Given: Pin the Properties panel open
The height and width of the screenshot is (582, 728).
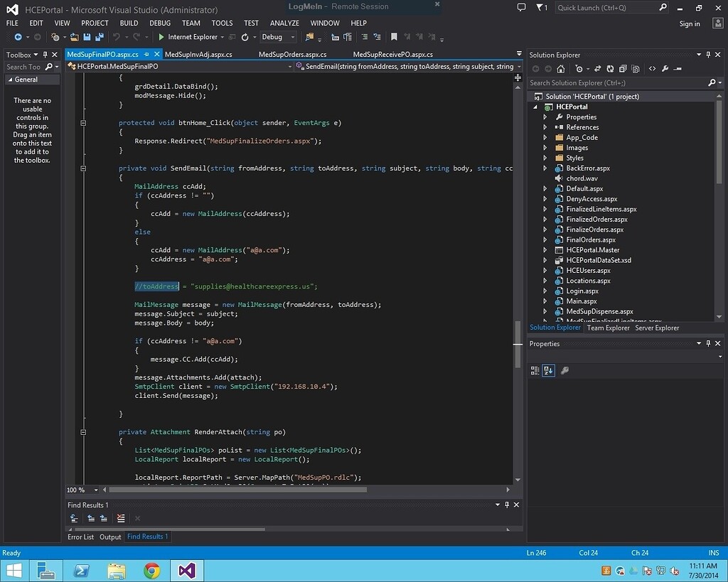Looking at the screenshot, I should pyautogui.click(x=707, y=343).
